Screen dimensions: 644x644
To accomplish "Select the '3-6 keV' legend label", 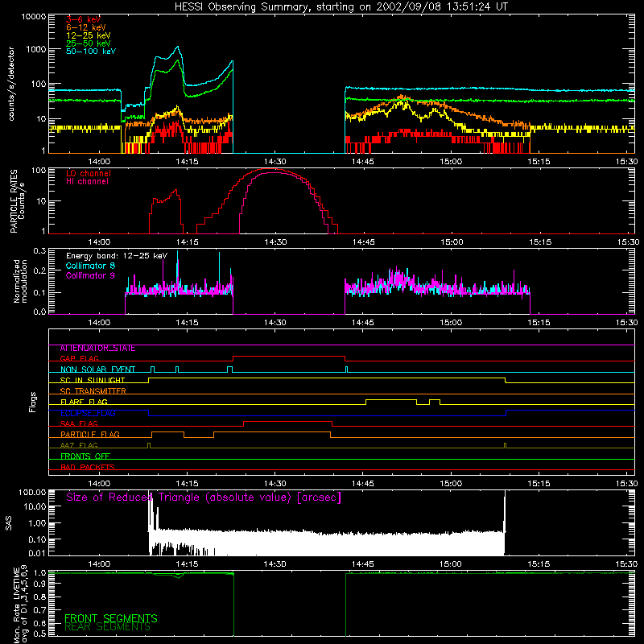I will pos(83,19).
